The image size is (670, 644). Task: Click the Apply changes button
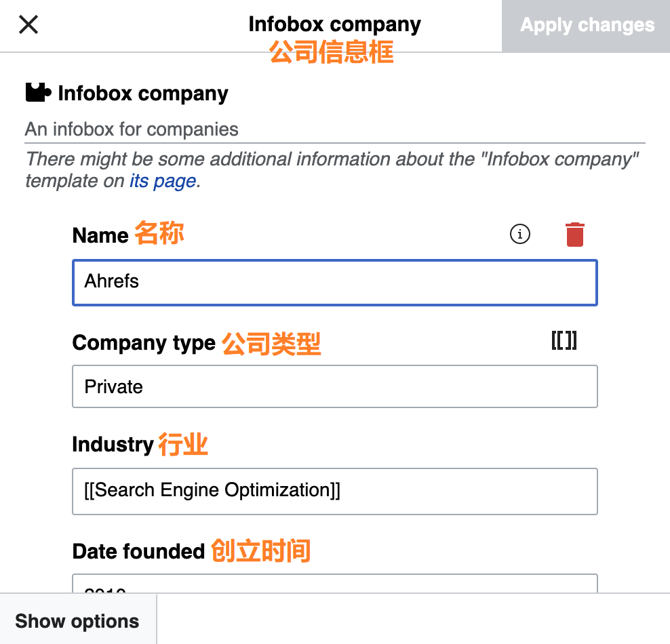click(587, 26)
